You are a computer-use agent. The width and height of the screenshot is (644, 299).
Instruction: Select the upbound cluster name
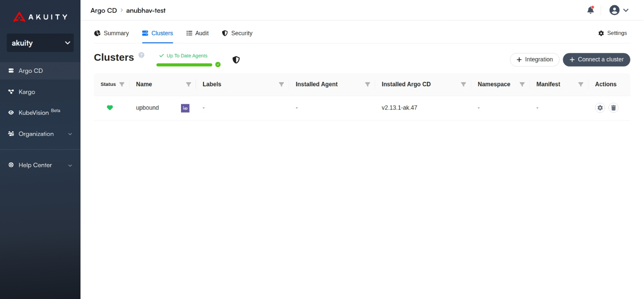point(148,108)
